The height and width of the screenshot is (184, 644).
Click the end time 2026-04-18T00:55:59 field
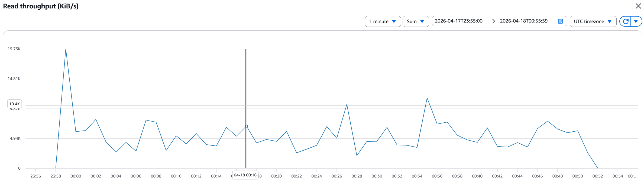524,21
